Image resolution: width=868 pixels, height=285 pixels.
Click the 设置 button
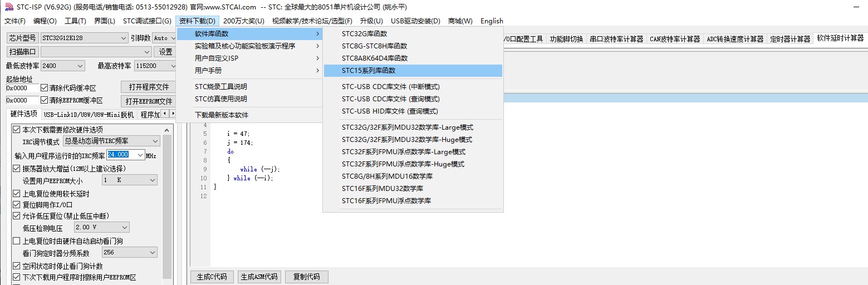pyautogui.click(x=165, y=52)
